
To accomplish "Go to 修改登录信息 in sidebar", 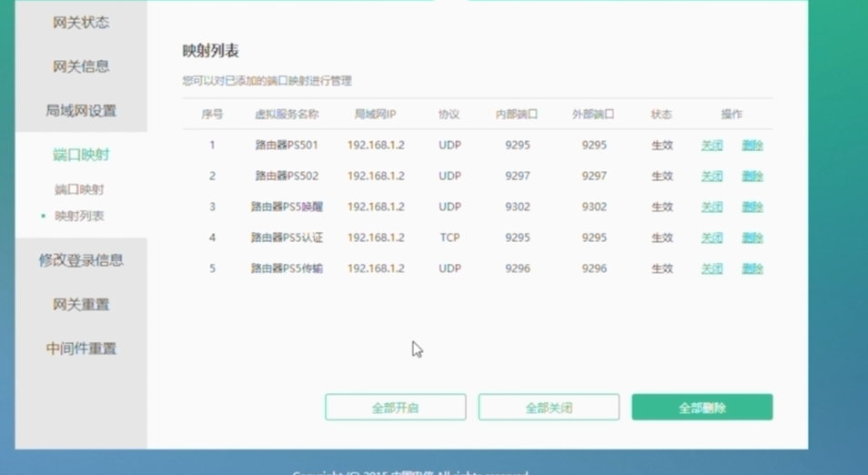I will (81, 260).
